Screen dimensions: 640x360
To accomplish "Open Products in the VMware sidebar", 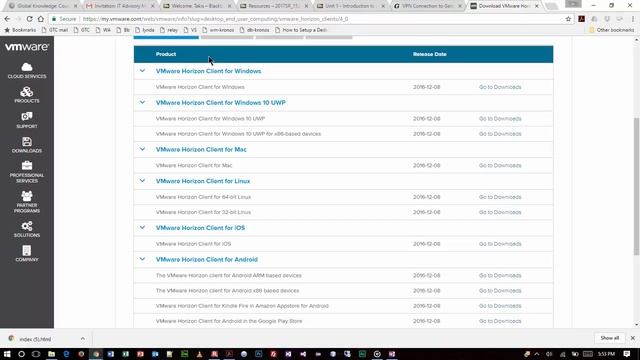I will coord(27,95).
